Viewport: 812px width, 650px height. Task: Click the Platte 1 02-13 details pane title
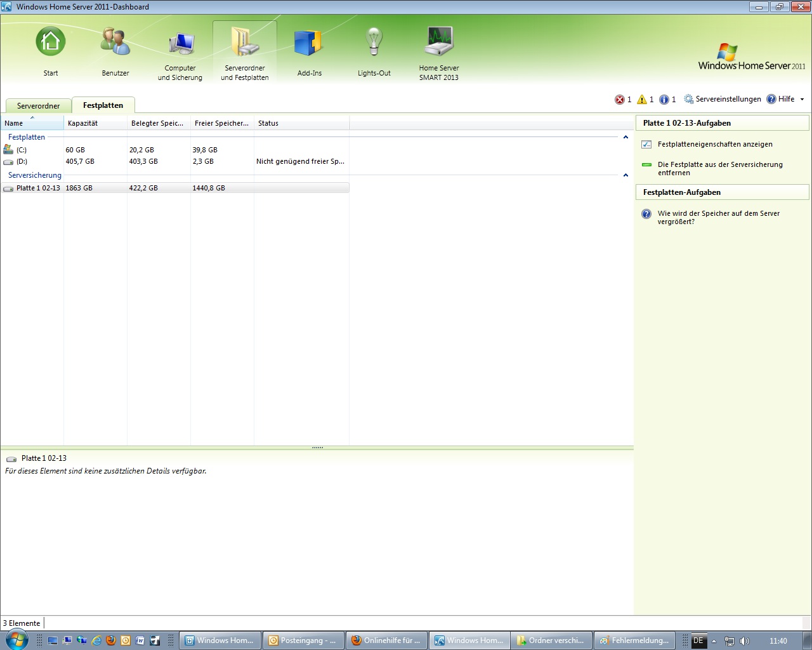pos(44,458)
